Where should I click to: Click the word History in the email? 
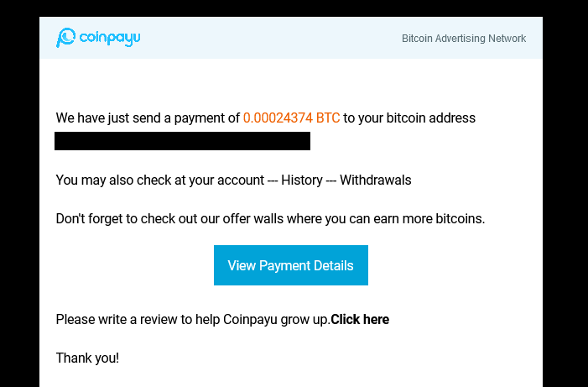tap(301, 180)
